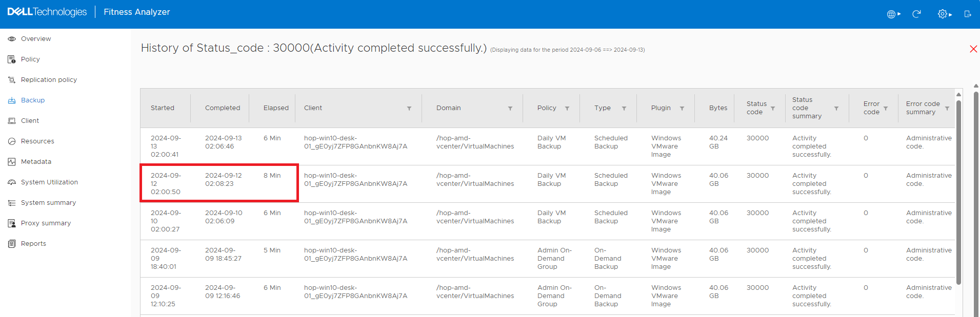Click the Backup icon in sidebar

[12, 100]
